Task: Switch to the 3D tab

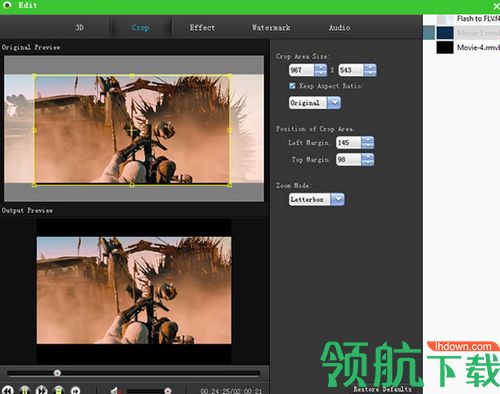Action: click(79, 28)
